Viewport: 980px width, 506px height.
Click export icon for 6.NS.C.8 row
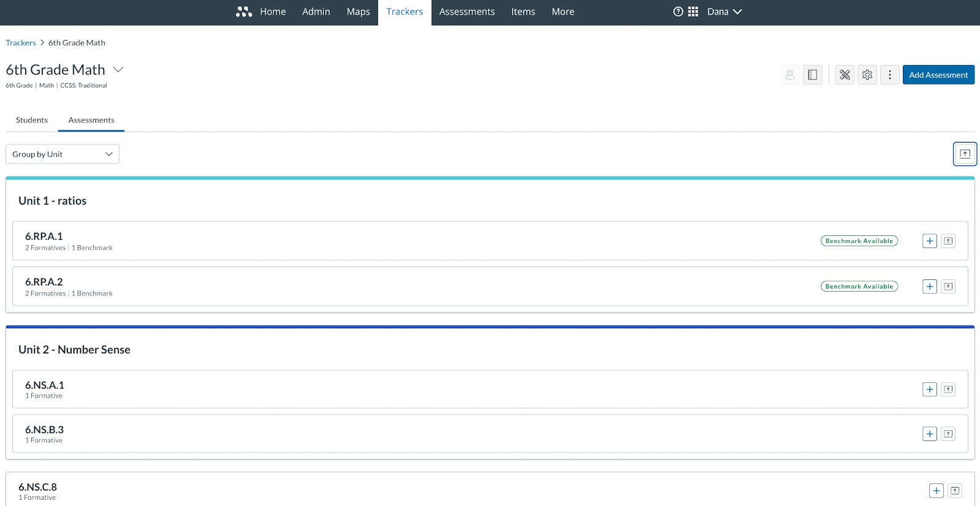point(955,490)
